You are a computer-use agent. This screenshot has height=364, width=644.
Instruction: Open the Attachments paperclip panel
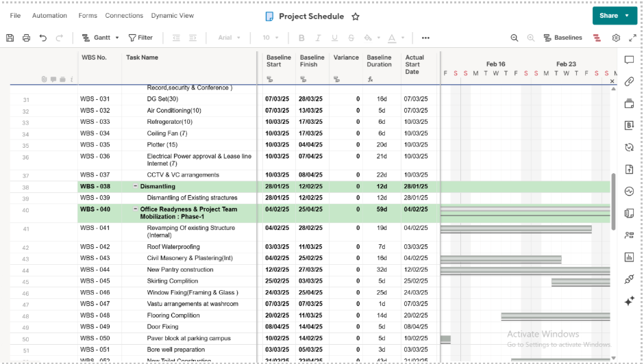629,82
